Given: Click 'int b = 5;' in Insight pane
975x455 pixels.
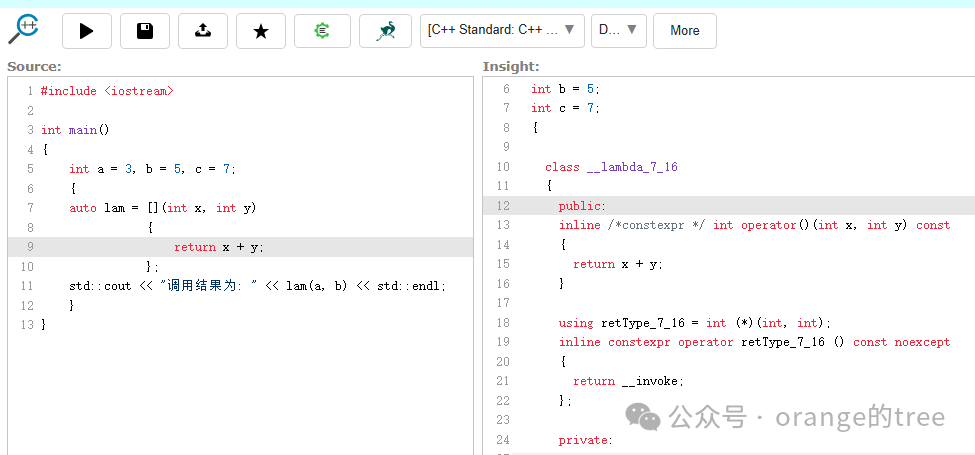Looking at the screenshot, I should (565, 89).
